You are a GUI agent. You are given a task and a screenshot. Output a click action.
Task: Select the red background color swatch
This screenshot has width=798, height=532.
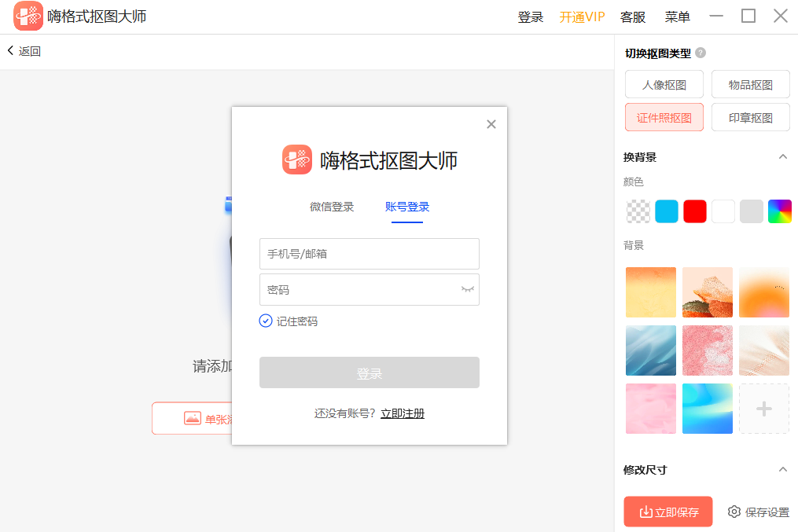(694, 211)
